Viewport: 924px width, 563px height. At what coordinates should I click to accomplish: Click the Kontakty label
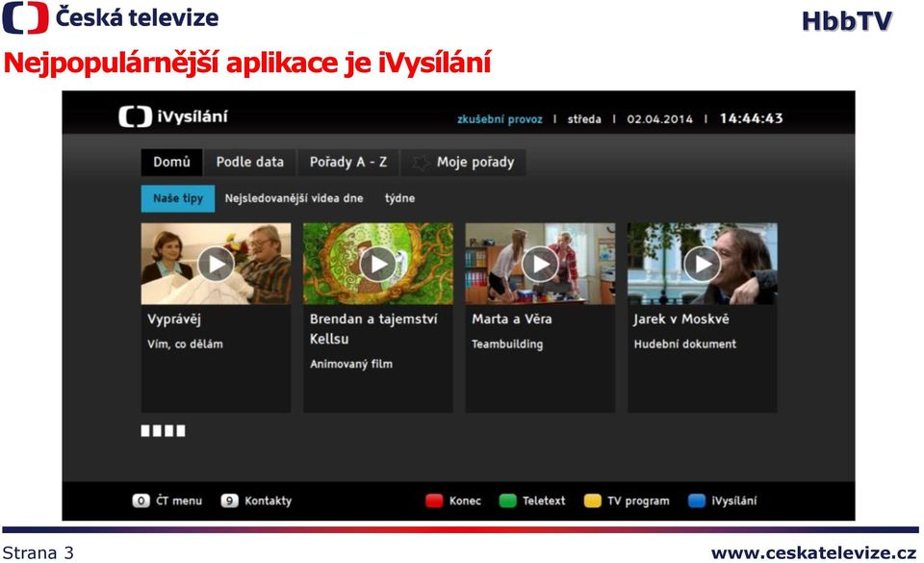pos(269,500)
